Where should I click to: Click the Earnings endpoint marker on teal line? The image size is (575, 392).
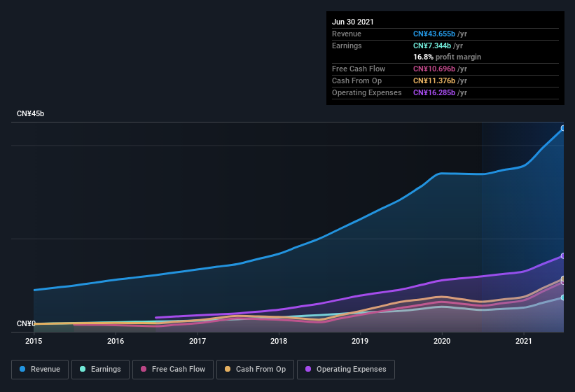[x=563, y=297]
